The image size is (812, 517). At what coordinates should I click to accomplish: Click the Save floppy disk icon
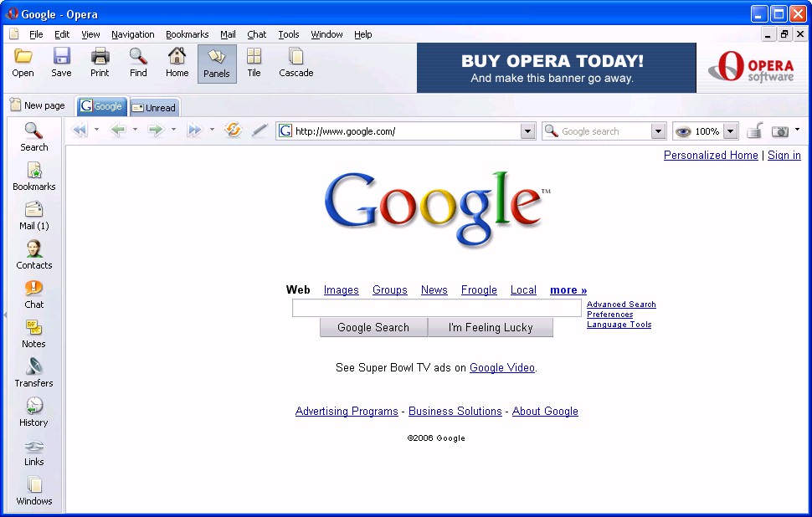pyautogui.click(x=62, y=56)
